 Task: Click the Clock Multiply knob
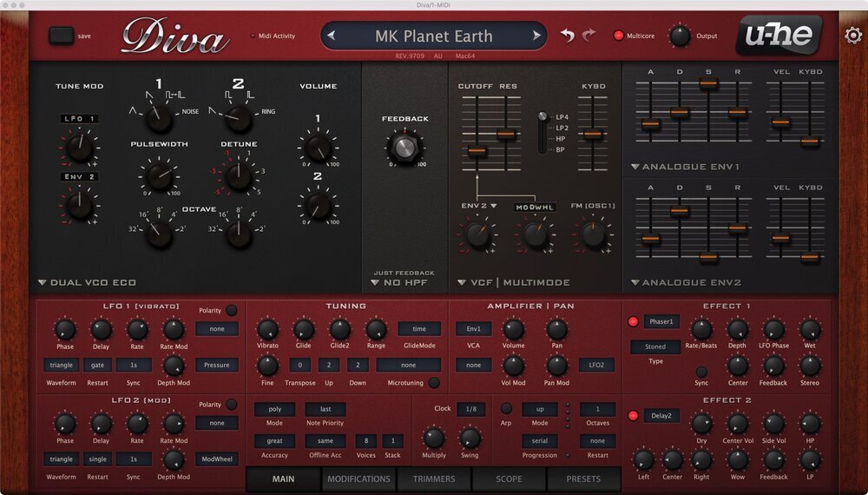[433, 439]
